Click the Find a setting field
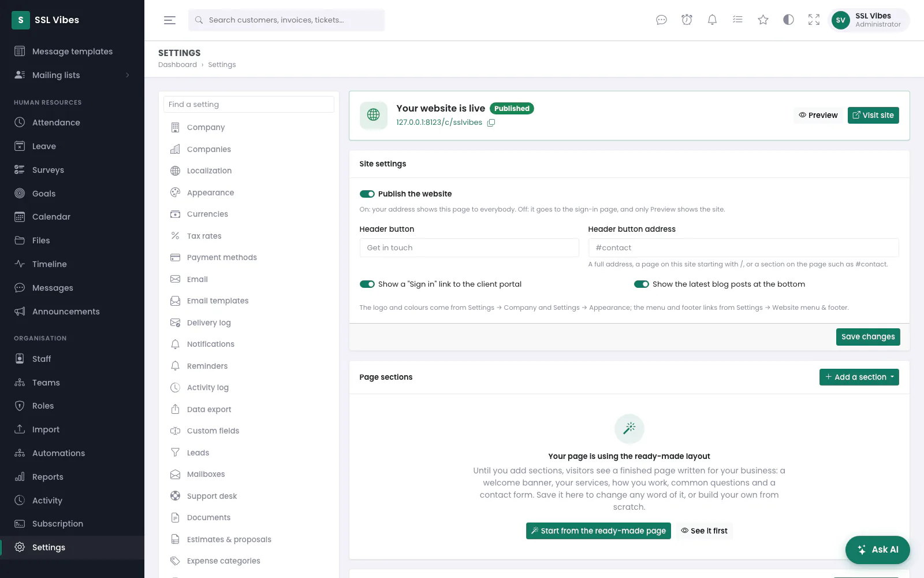 (249, 105)
